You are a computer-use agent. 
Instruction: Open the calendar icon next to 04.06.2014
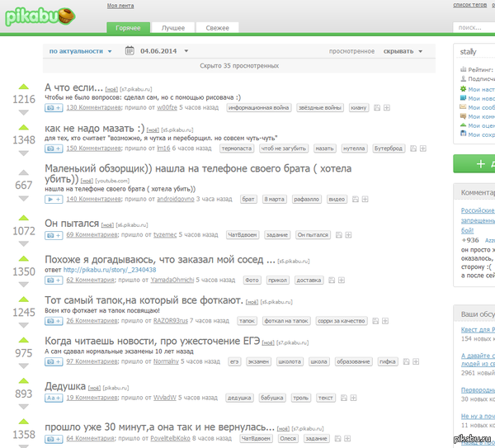coord(130,51)
